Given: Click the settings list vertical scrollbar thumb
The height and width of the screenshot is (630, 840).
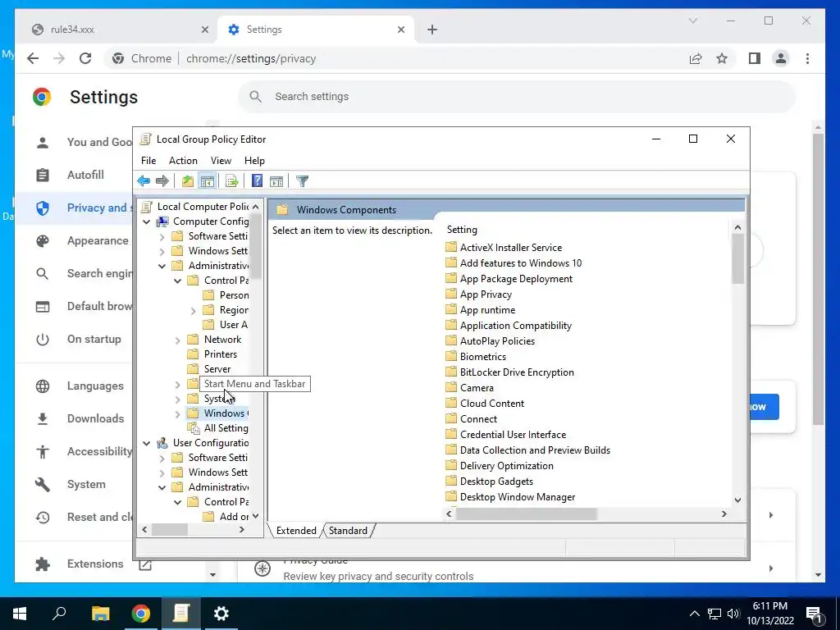Looking at the screenshot, I should (737, 259).
